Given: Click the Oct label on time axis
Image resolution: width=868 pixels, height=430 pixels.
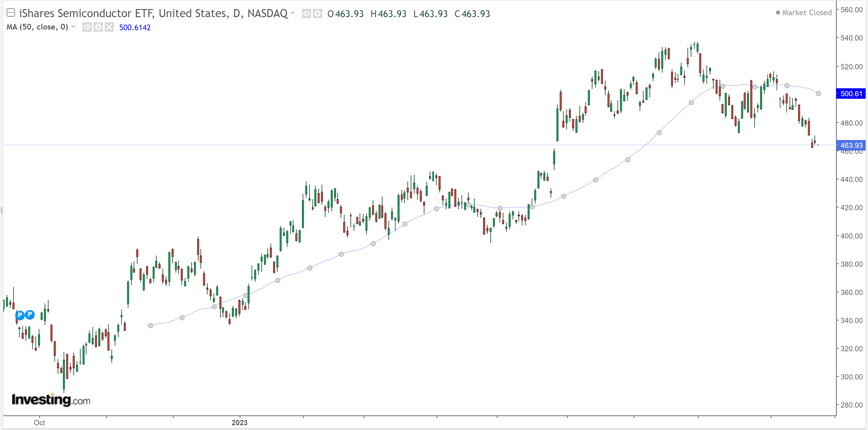Looking at the screenshot, I should click(x=39, y=423).
